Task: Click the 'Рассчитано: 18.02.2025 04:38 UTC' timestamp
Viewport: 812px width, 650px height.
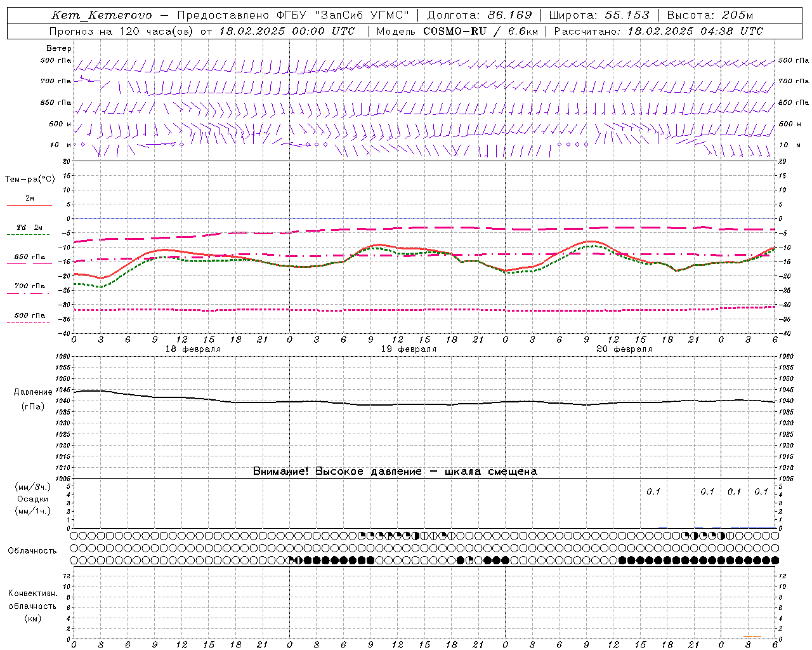Action: coord(658,31)
